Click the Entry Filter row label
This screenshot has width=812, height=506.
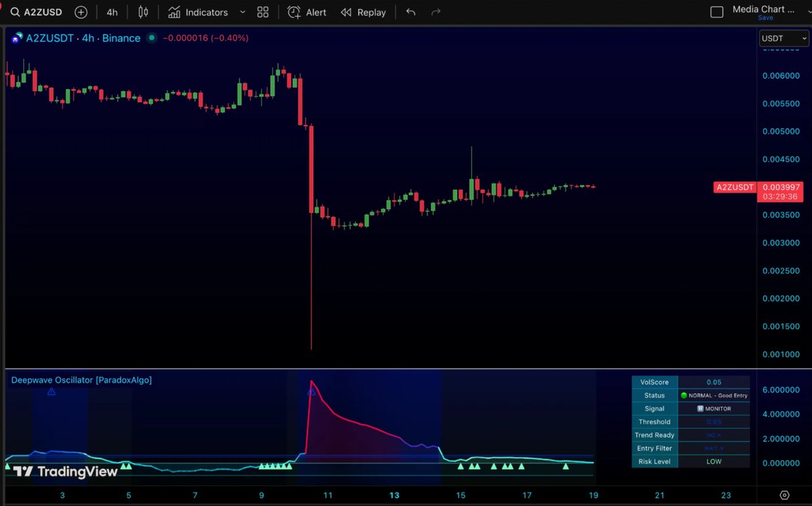tap(654, 448)
